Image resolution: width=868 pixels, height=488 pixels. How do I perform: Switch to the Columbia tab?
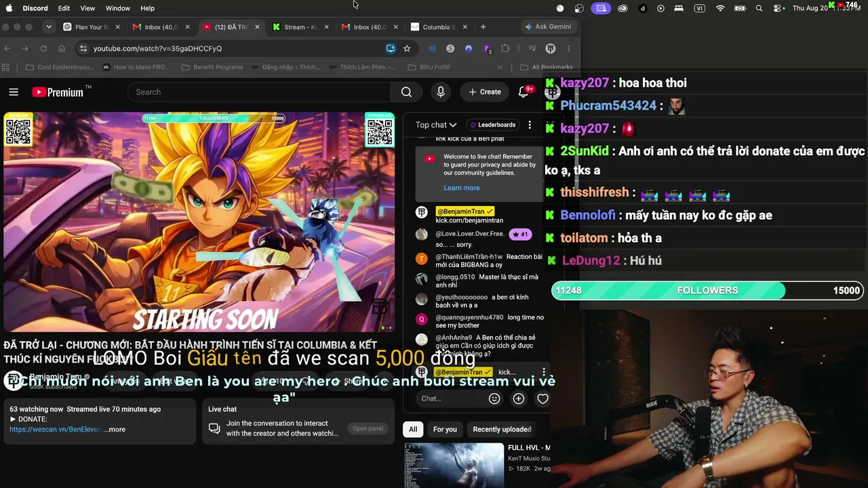pos(438,27)
